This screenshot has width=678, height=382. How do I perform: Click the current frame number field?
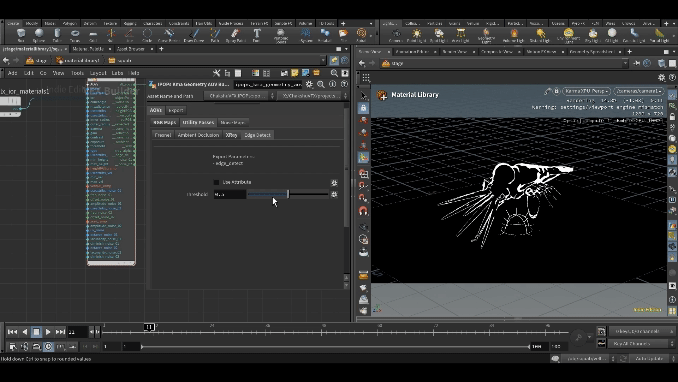click(x=78, y=332)
